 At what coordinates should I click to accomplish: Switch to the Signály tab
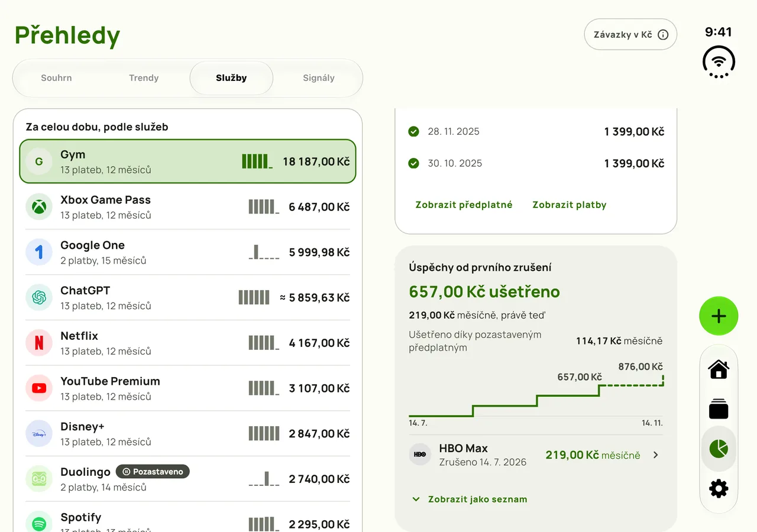point(319,78)
